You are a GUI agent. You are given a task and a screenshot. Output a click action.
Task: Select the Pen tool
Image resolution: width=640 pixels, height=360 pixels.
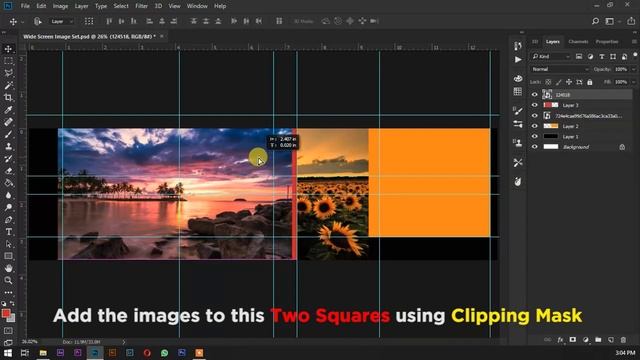pyautogui.click(x=8, y=220)
